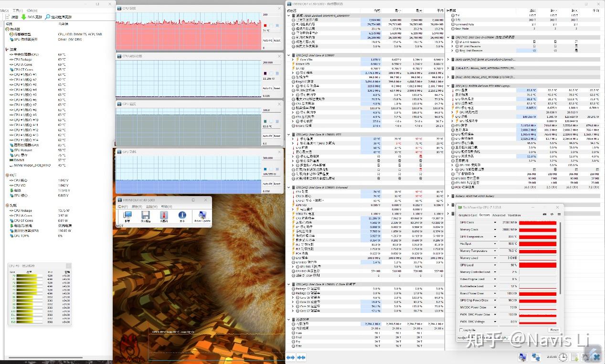Viewport: 605px width, 364px height.
Task: Open the Memory Temperature sensor dropdown
Action: [495, 251]
